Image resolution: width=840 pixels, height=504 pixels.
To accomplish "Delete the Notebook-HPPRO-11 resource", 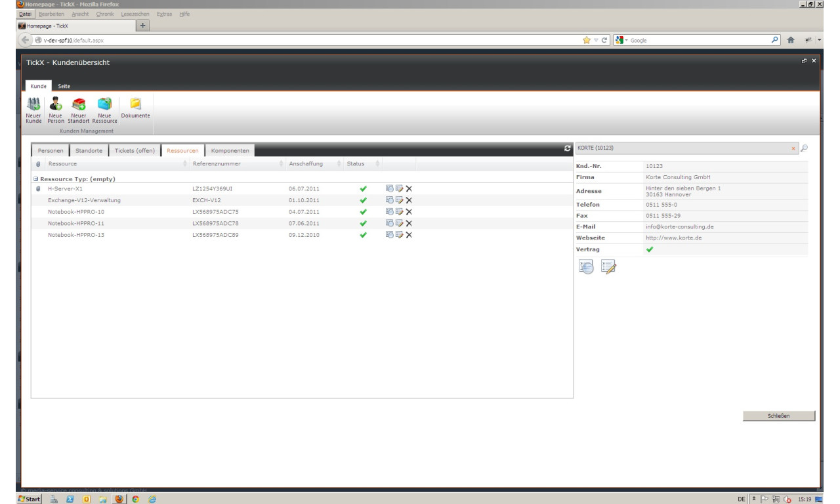I will coord(408,223).
